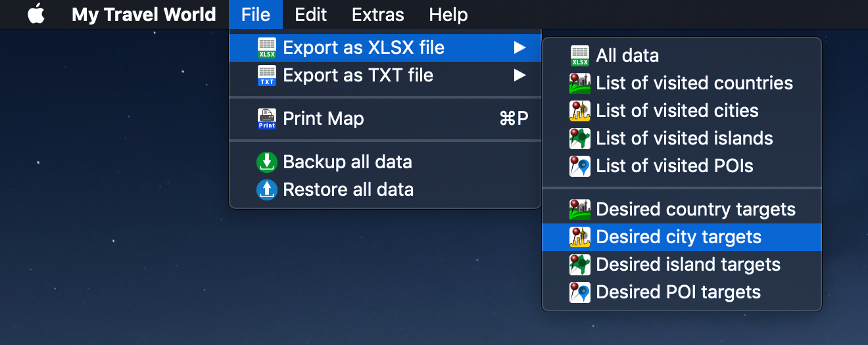Open the Extras menu
The width and height of the screenshot is (868, 345).
(x=378, y=14)
